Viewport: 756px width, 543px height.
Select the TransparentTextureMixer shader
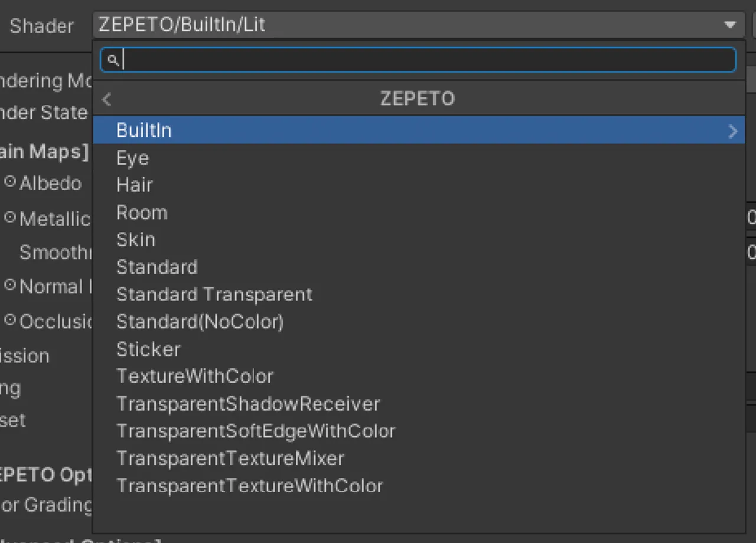point(231,458)
